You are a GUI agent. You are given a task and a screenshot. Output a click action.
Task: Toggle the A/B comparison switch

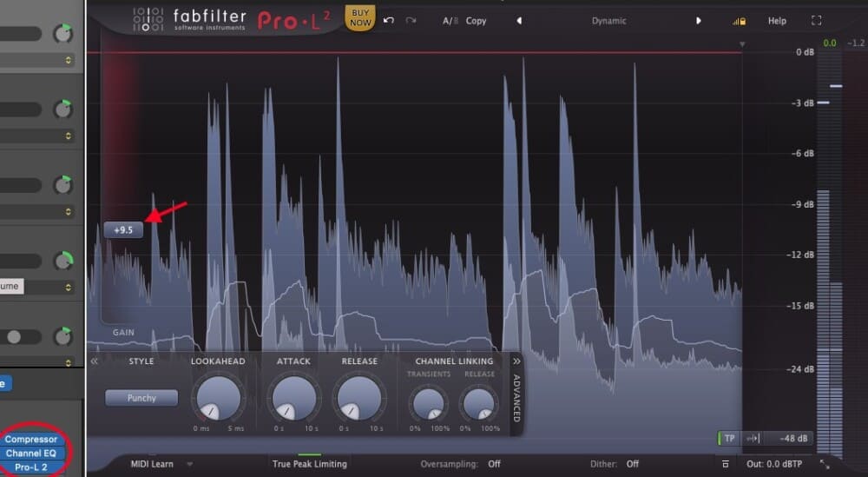click(450, 21)
